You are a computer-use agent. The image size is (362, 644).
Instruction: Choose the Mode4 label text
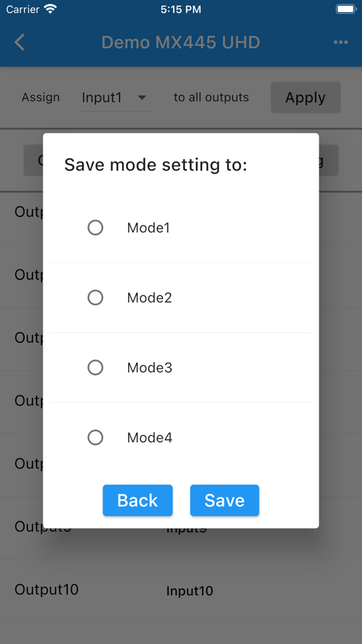point(150,437)
